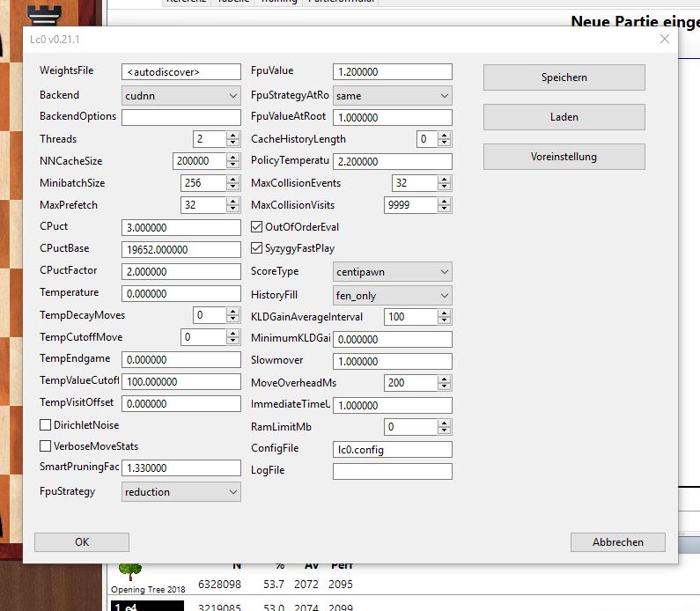Viewport: 700px width, 611px height.
Task: Open the FpuStrategyAtRoot dropdown showing same
Action: click(x=393, y=95)
